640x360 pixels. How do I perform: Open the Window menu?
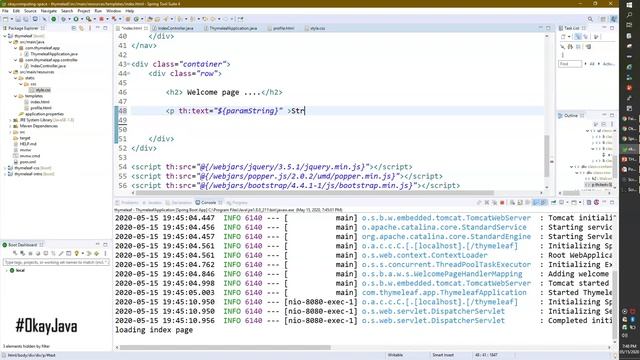click(x=113, y=11)
